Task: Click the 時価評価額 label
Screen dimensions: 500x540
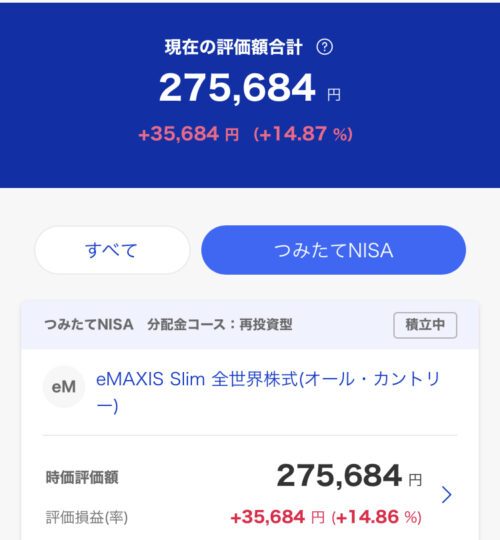Action: 82,477
